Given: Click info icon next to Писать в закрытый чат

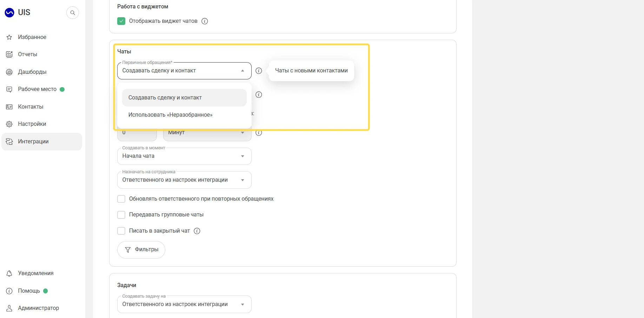Looking at the screenshot, I should pos(197,231).
